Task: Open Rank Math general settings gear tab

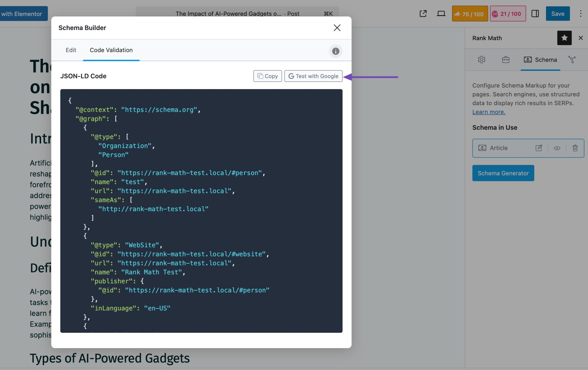Action: point(481,59)
